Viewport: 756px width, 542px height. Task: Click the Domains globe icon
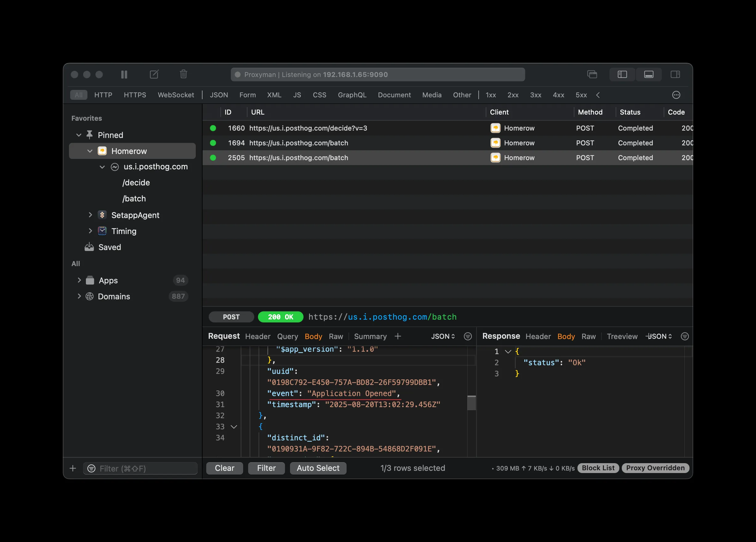pos(89,296)
